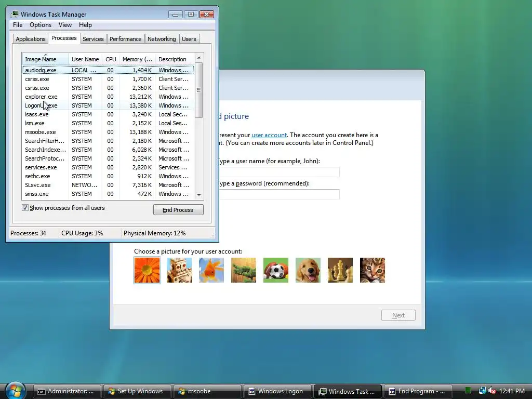Click the End Process button
Image resolution: width=532 pixels, height=399 pixels.
[178, 210]
